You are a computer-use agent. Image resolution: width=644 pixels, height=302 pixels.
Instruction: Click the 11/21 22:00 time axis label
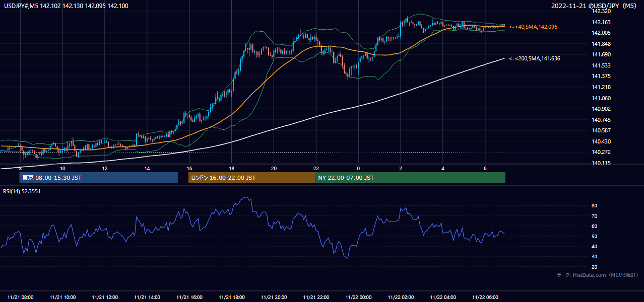pyautogui.click(x=316, y=297)
